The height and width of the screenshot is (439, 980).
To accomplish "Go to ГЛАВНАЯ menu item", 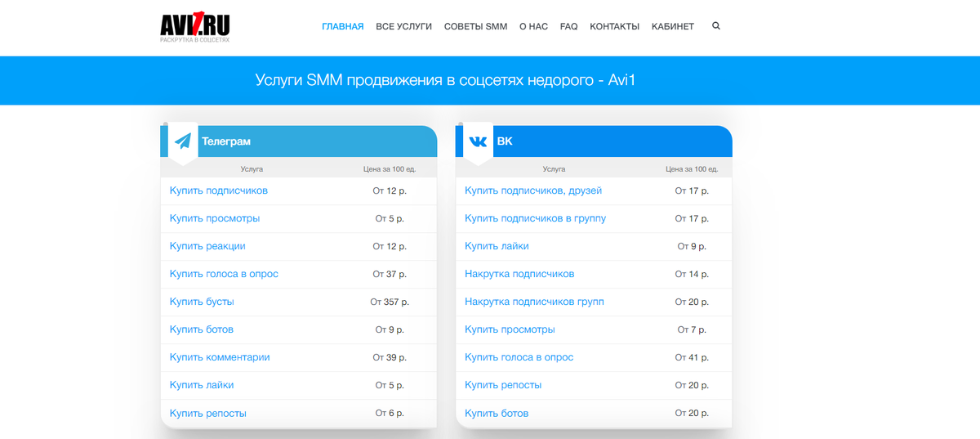I will point(343,26).
